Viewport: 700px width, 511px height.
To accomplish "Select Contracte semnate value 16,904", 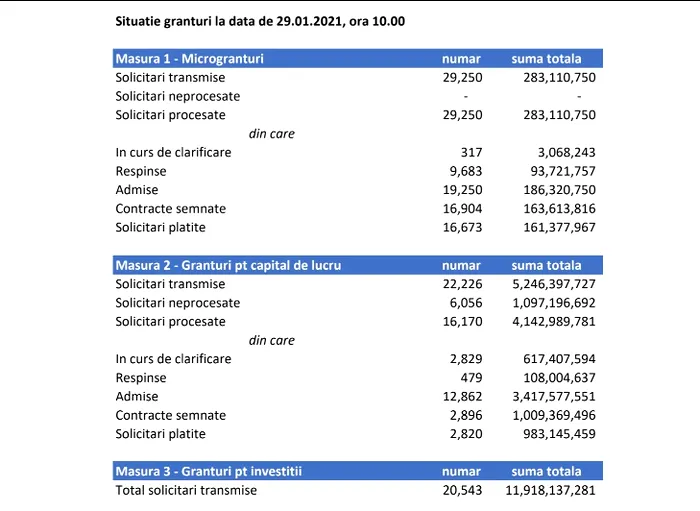I will [462, 208].
